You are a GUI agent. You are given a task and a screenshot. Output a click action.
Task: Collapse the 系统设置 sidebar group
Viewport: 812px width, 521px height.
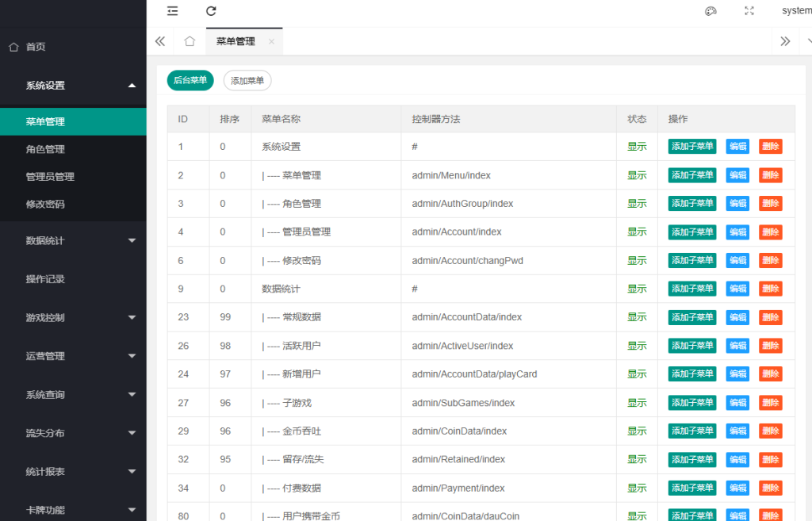[73, 86]
